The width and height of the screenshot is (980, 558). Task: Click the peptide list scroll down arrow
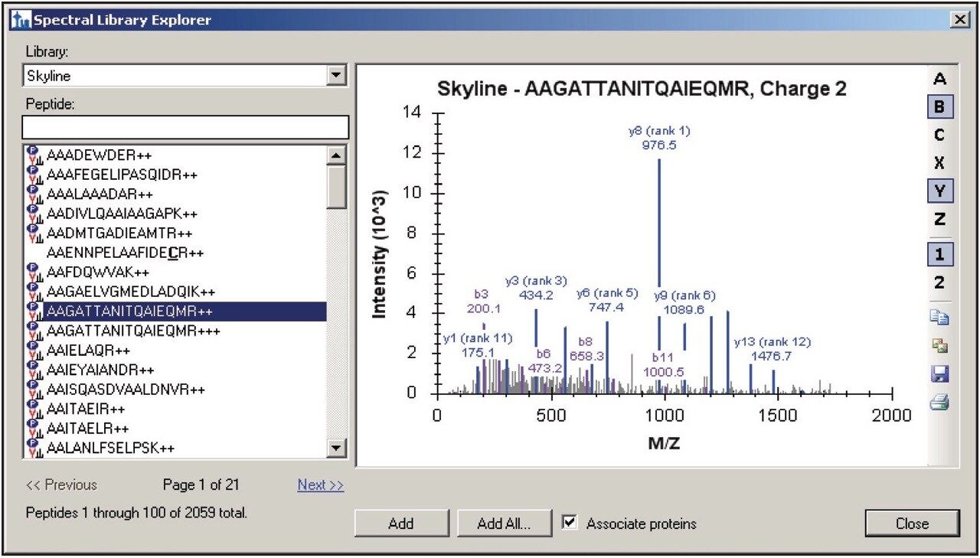pyautogui.click(x=336, y=448)
